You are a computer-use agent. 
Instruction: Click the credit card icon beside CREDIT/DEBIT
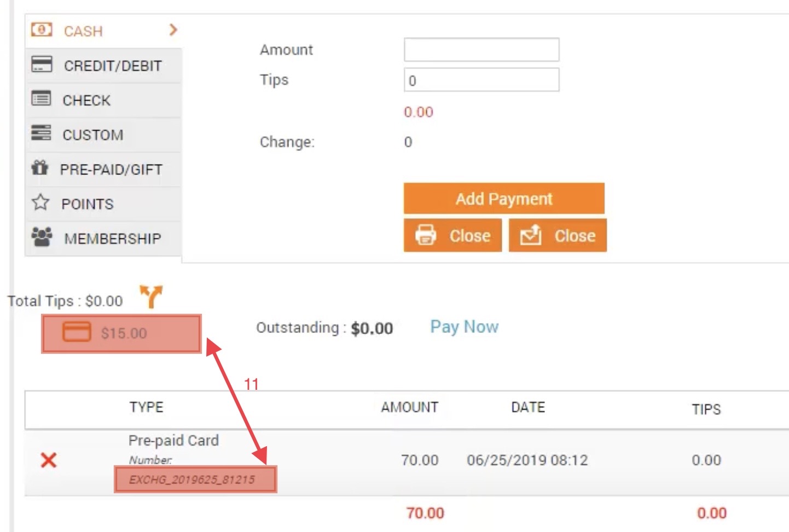click(x=42, y=64)
